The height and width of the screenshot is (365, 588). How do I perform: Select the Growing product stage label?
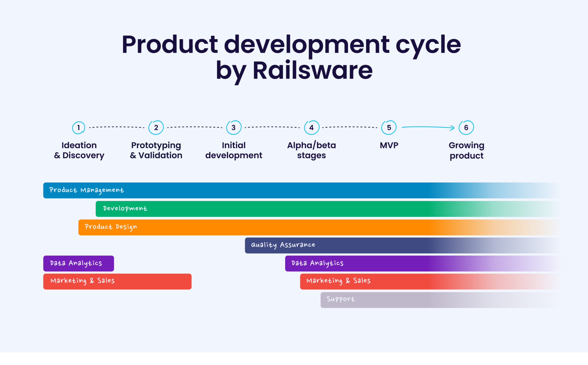pyautogui.click(x=467, y=150)
